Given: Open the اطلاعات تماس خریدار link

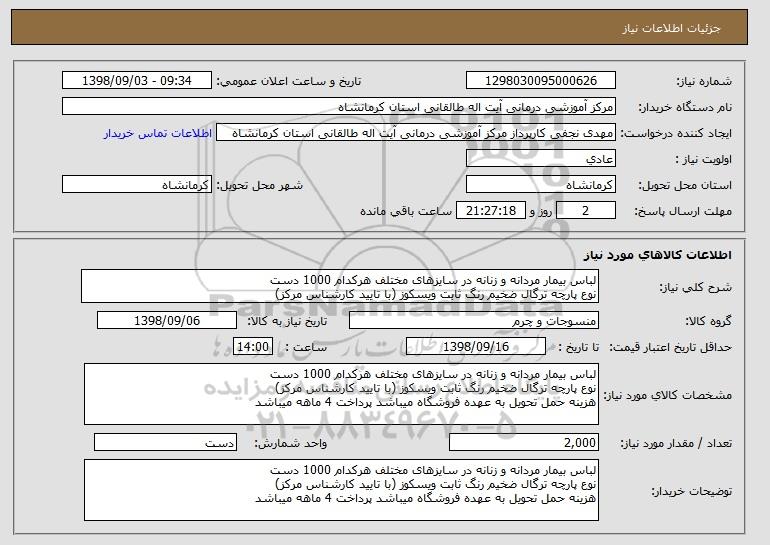Looking at the screenshot, I should (158, 133).
